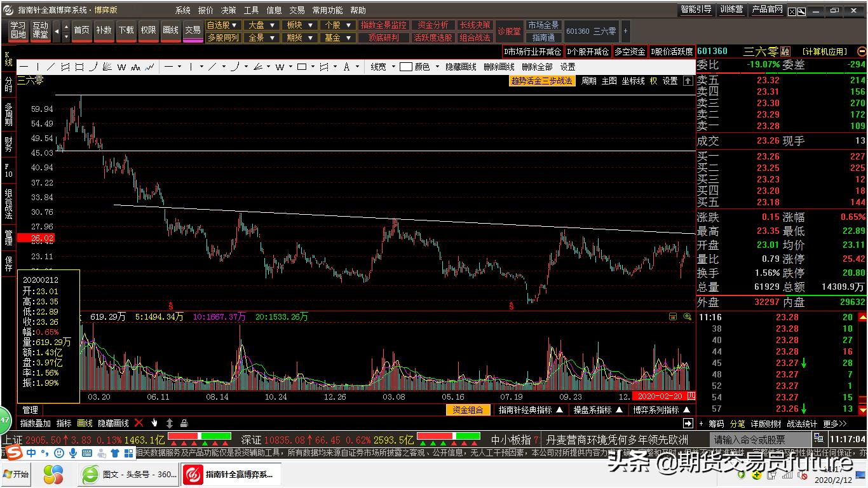
Task: Click the hand pointer tool icon
Action: 154,423
